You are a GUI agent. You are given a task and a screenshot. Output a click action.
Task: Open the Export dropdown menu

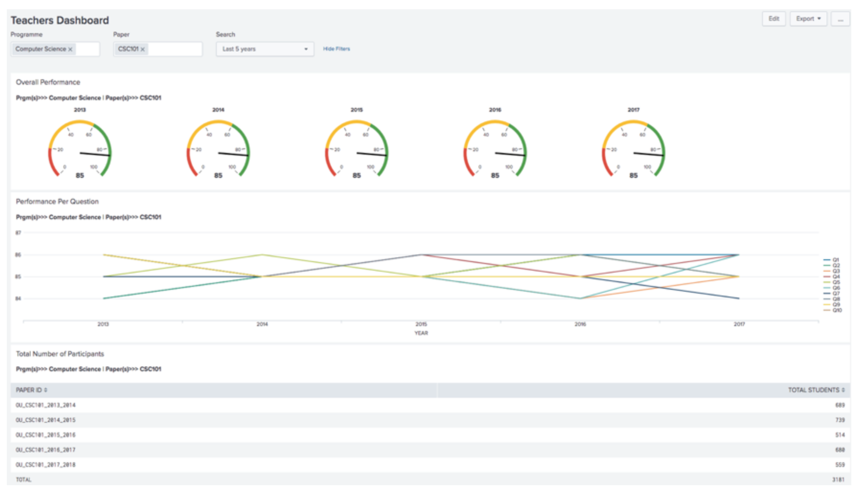tap(808, 19)
